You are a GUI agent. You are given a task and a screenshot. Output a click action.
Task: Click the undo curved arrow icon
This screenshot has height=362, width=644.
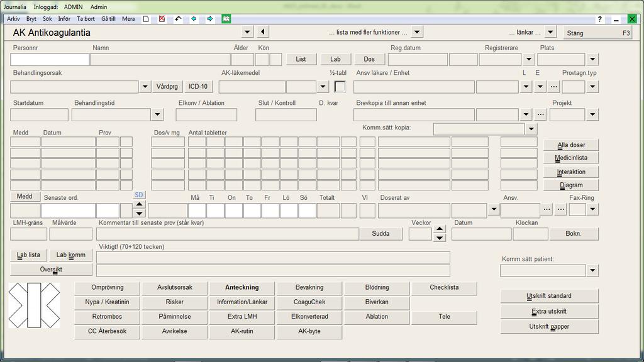178,19
